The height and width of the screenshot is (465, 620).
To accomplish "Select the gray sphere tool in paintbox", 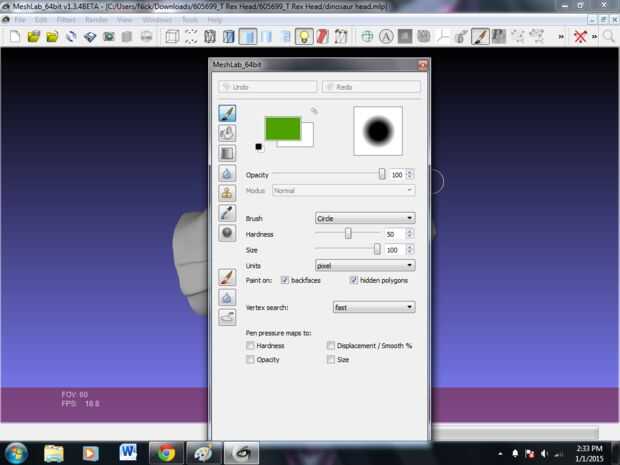I will 227,233.
